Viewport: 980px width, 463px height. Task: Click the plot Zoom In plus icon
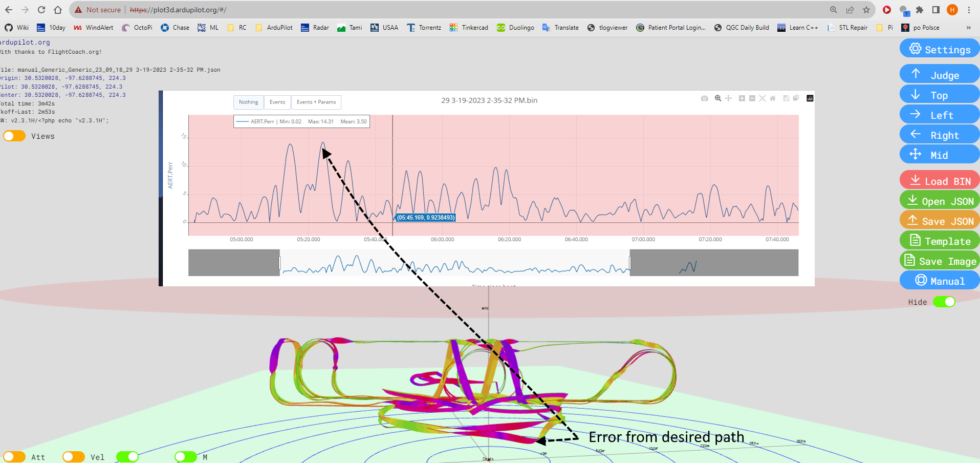tap(742, 98)
